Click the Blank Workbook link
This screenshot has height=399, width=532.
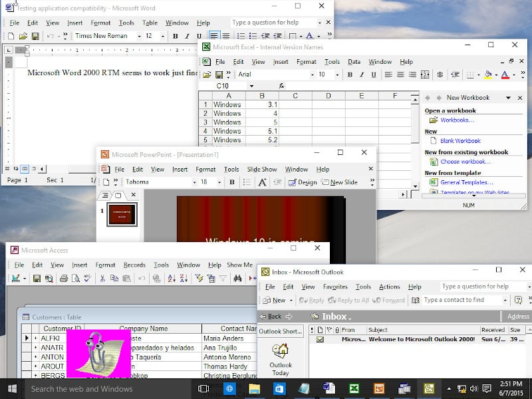click(x=460, y=140)
